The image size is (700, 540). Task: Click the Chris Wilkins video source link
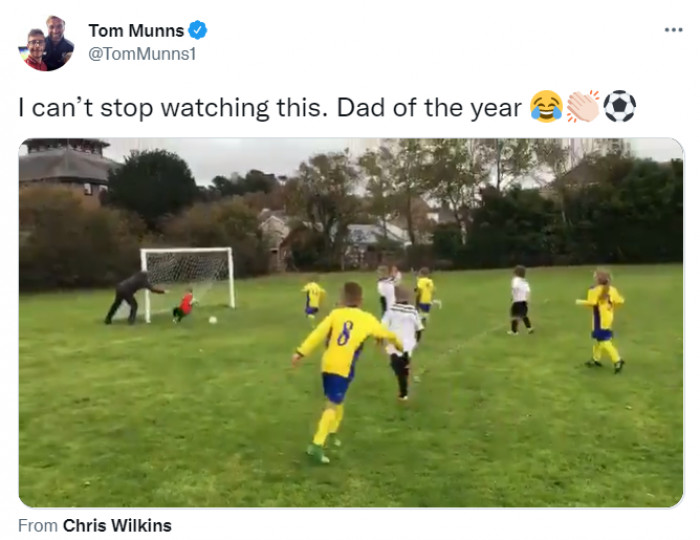point(117,525)
